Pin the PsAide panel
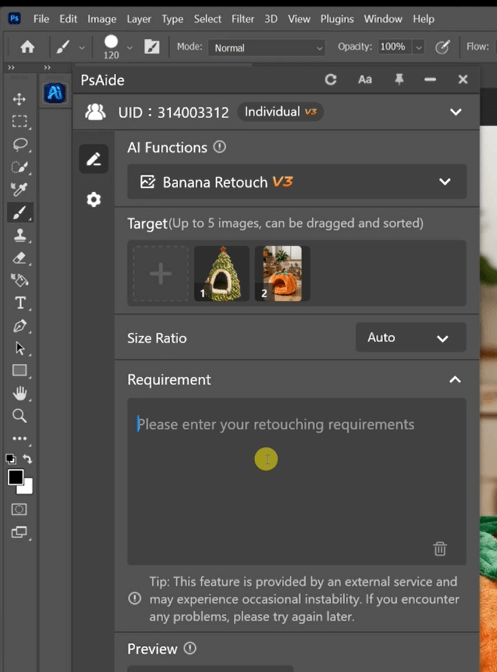This screenshot has height=672, width=497. 399,79
